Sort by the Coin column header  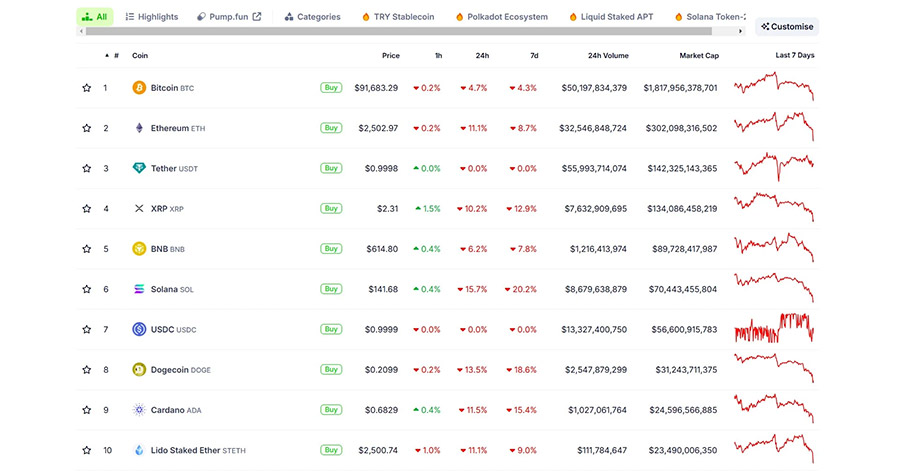[140, 56]
